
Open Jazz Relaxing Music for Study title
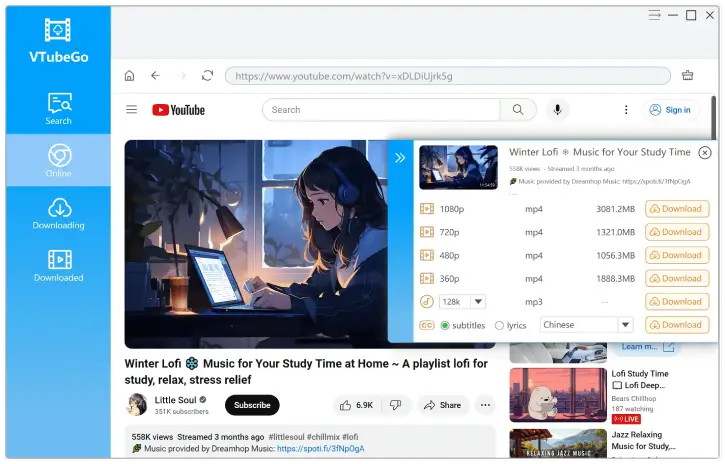point(643,440)
